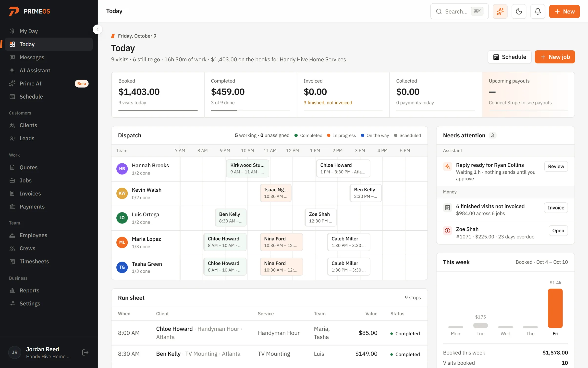Select Hannah Brooks HB avatar
Viewport: 588px width, 368px height.
[x=122, y=169]
